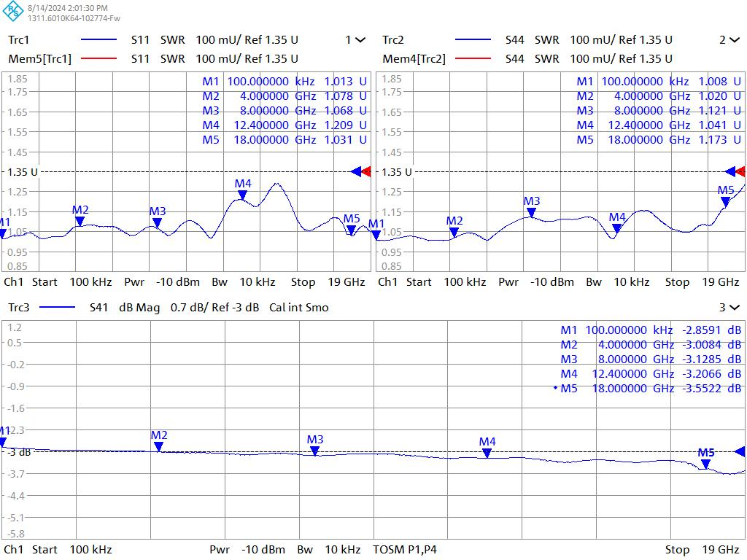Select the Trc1 trace label
The width and height of the screenshot is (747, 560).
(19, 40)
